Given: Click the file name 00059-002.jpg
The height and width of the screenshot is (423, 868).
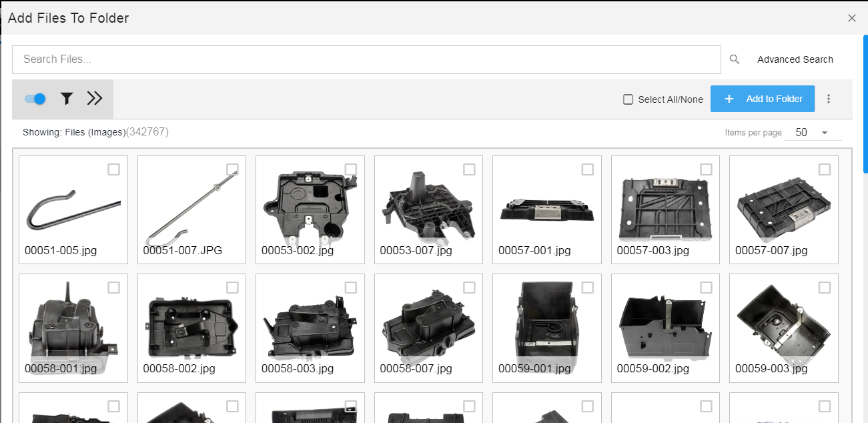Looking at the screenshot, I should [653, 369].
